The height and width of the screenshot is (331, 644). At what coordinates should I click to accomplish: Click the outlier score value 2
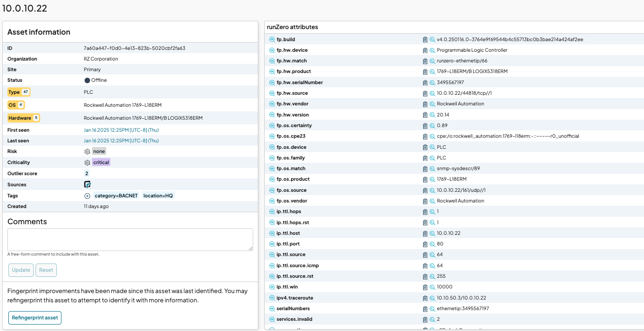86,174
